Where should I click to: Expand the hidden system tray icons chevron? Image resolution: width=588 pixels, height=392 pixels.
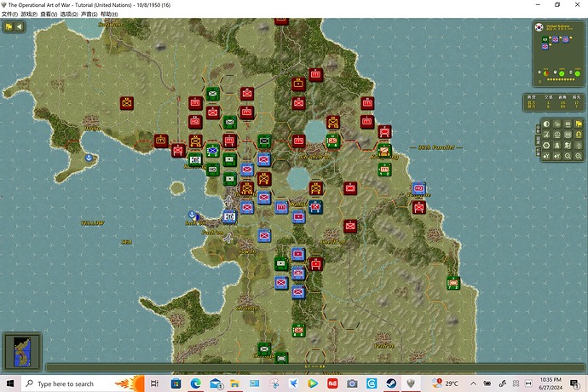click(473, 383)
